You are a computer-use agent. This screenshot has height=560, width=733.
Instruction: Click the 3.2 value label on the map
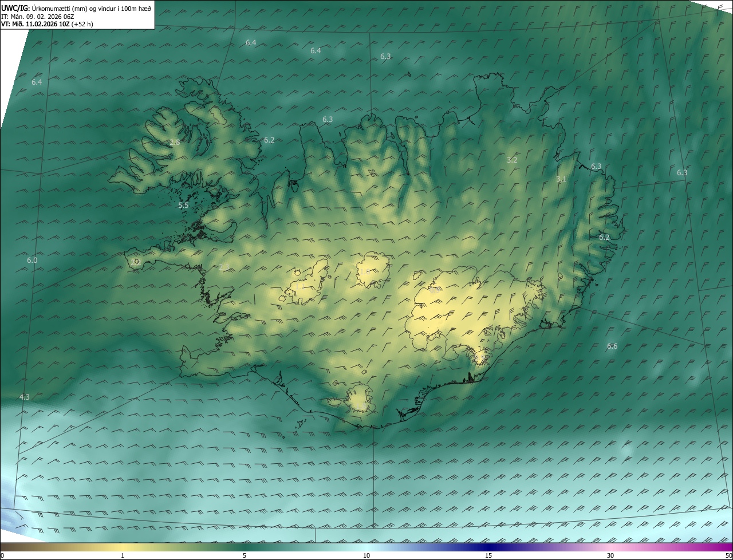(x=512, y=160)
